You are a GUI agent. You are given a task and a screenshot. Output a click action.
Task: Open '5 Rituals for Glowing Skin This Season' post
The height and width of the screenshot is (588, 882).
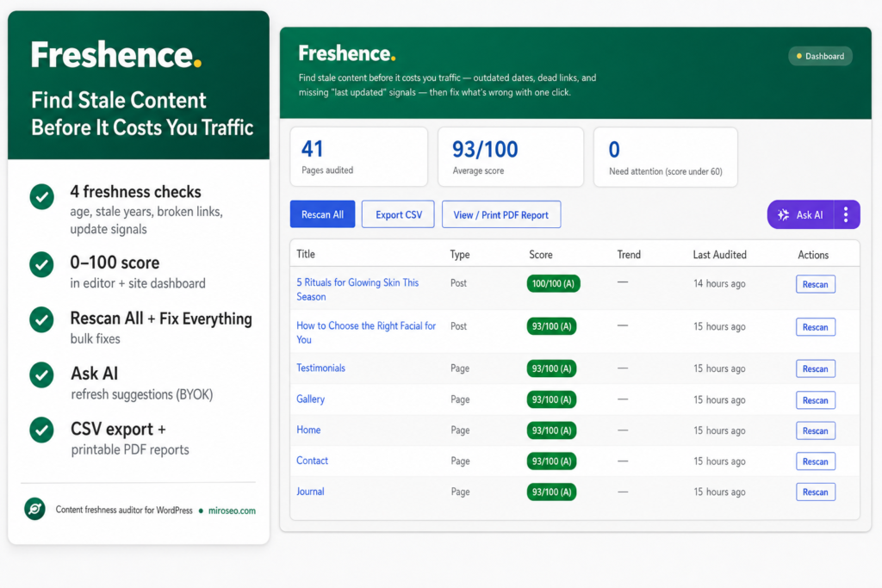(x=357, y=289)
